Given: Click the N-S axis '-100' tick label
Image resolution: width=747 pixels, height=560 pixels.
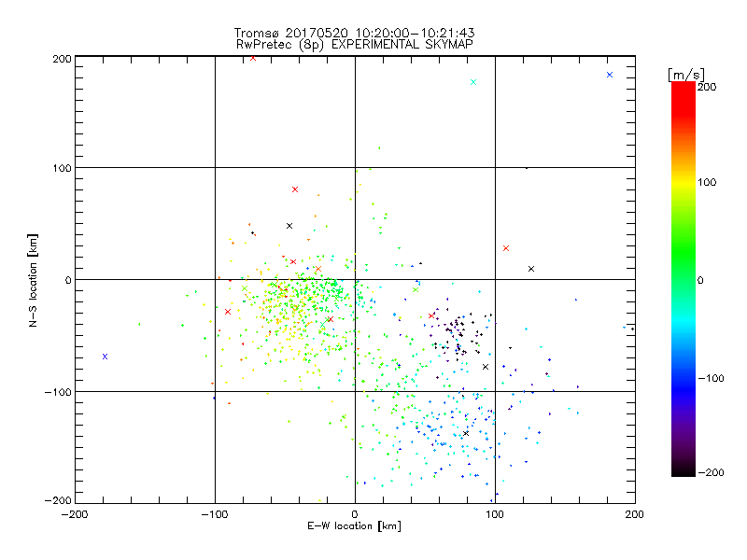Looking at the screenshot, I should pyautogui.click(x=58, y=392).
